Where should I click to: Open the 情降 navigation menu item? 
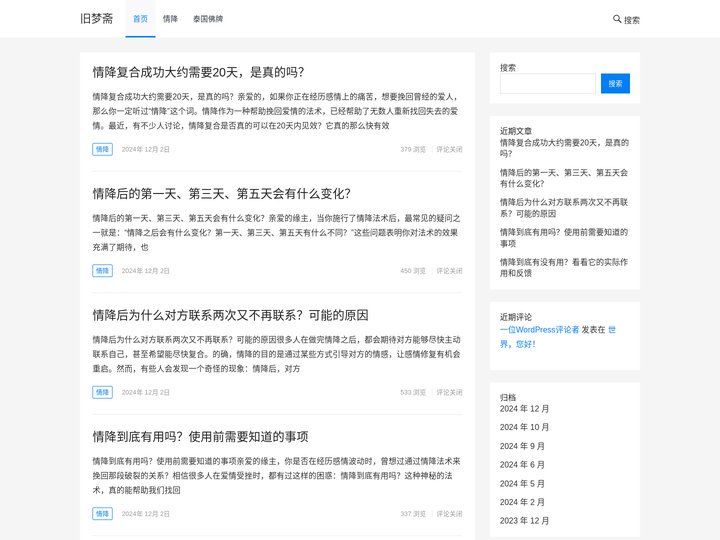(170, 19)
